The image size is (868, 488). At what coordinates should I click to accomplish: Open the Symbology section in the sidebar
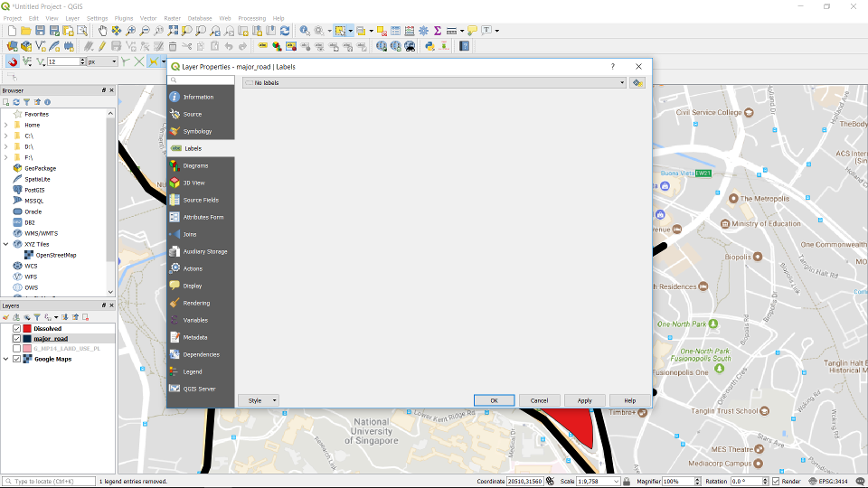pos(197,131)
